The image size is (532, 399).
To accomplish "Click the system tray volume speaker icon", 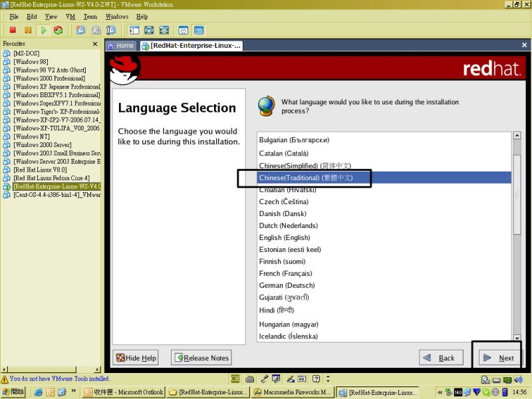I will click(x=519, y=380).
